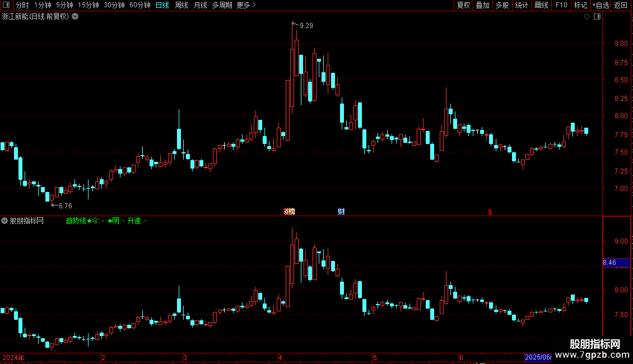Select the 1分钟 period tab
Image resolution: width=633 pixels, height=364 pixels.
pos(43,5)
